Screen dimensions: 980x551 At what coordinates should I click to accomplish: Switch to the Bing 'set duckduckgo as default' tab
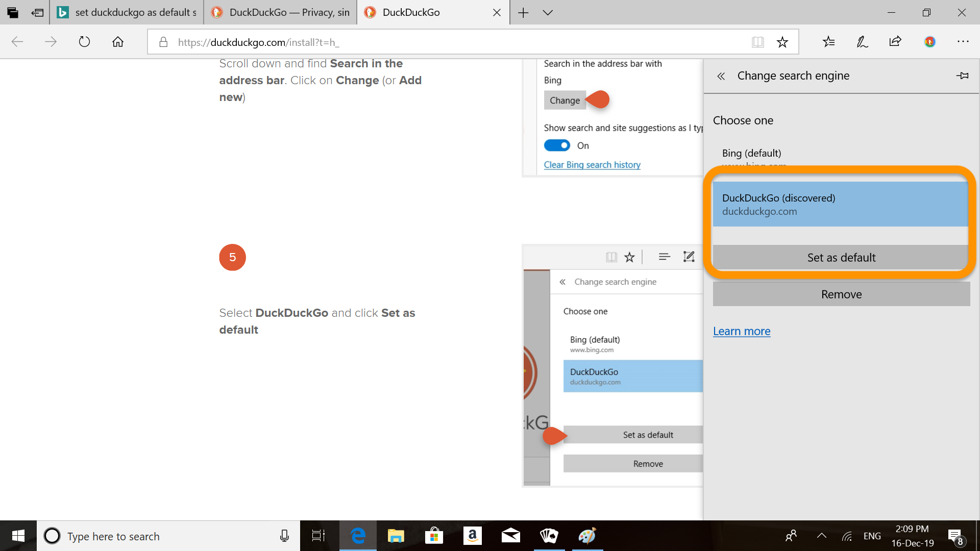tap(127, 12)
